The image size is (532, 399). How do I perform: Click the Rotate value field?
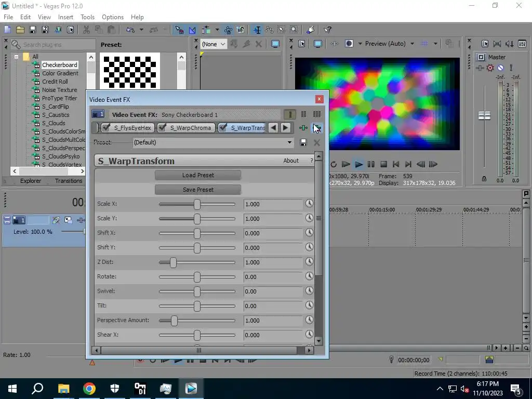point(272,277)
